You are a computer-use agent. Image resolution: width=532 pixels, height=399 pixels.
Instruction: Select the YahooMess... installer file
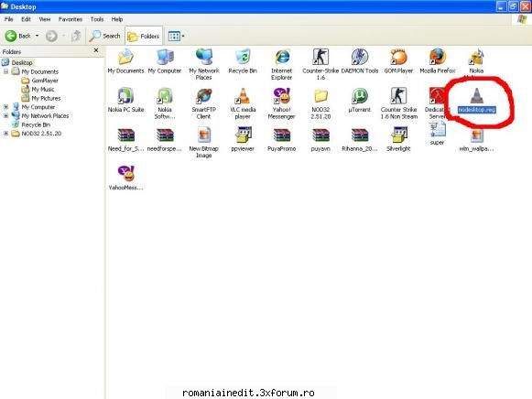pyautogui.click(x=125, y=178)
